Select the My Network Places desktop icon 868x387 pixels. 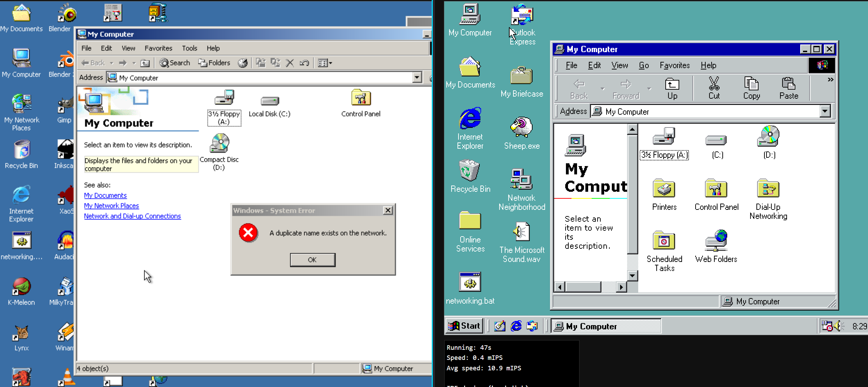point(22,113)
